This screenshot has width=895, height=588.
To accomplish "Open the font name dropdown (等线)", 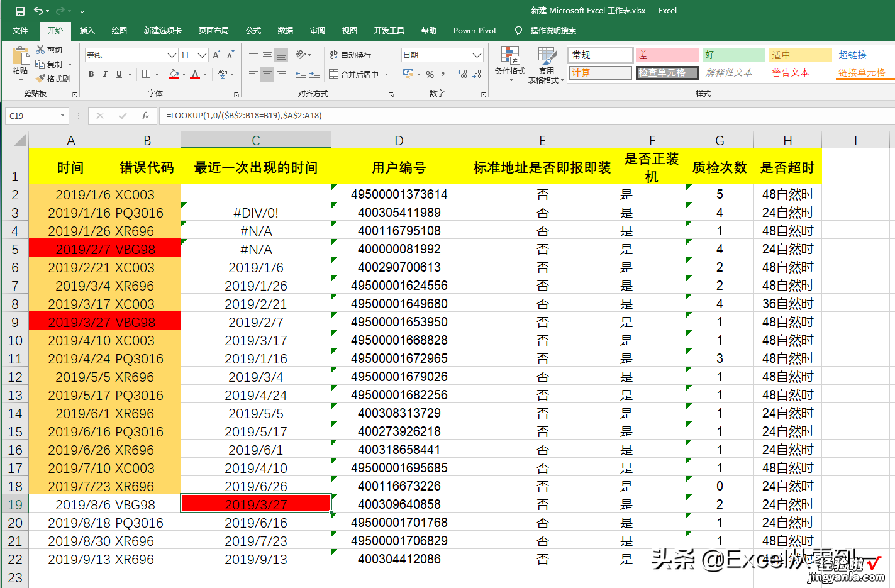I will click(x=172, y=55).
